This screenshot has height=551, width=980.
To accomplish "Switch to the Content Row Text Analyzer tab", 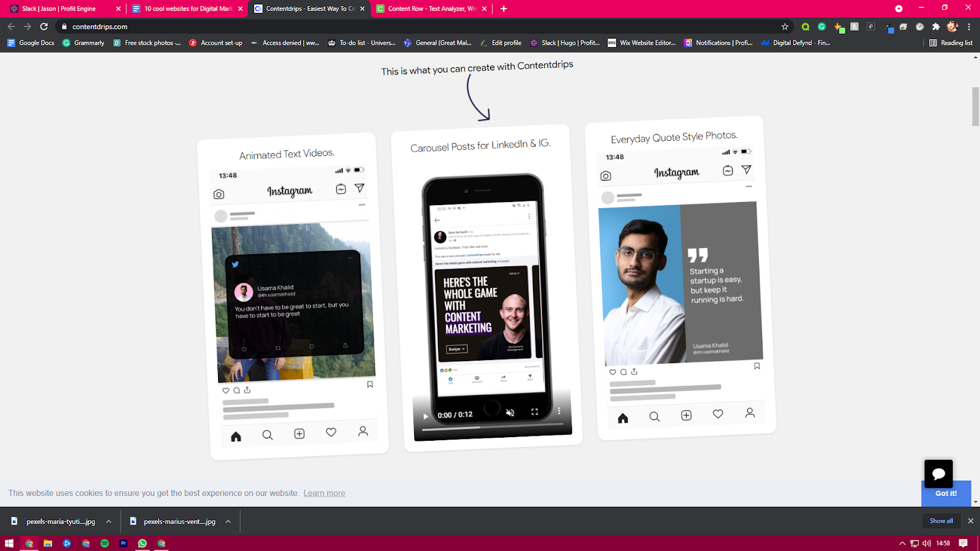I will pos(432,9).
